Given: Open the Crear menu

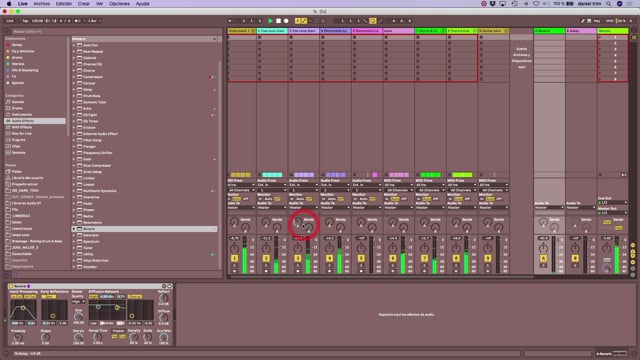Looking at the screenshot, I should click(x=84, y=4).
